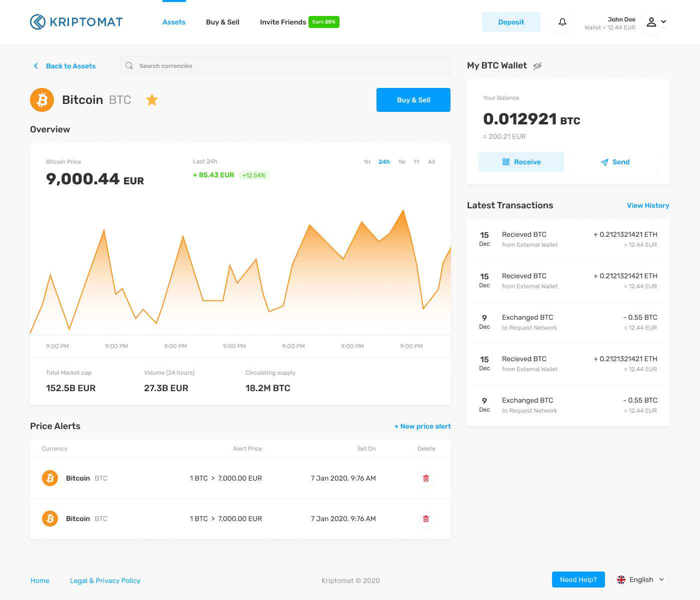Click the 152.5B EUR market cap value

[x=70, y=388]
